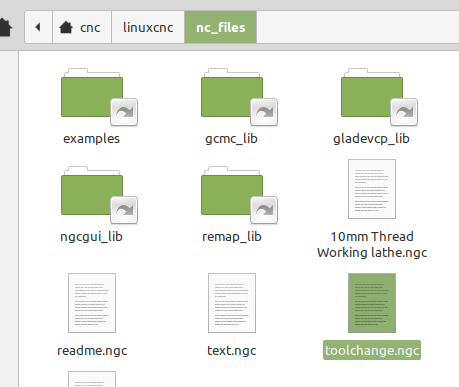This screenshot has height=387, width=459.
Task: Click the nc_files breadcrumb segment
Action: point(221,27)
